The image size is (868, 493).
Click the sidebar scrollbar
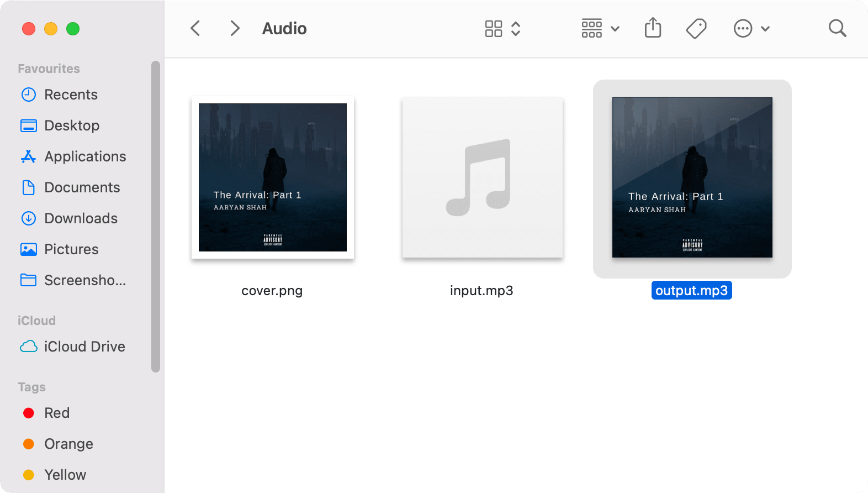point(156,217)
